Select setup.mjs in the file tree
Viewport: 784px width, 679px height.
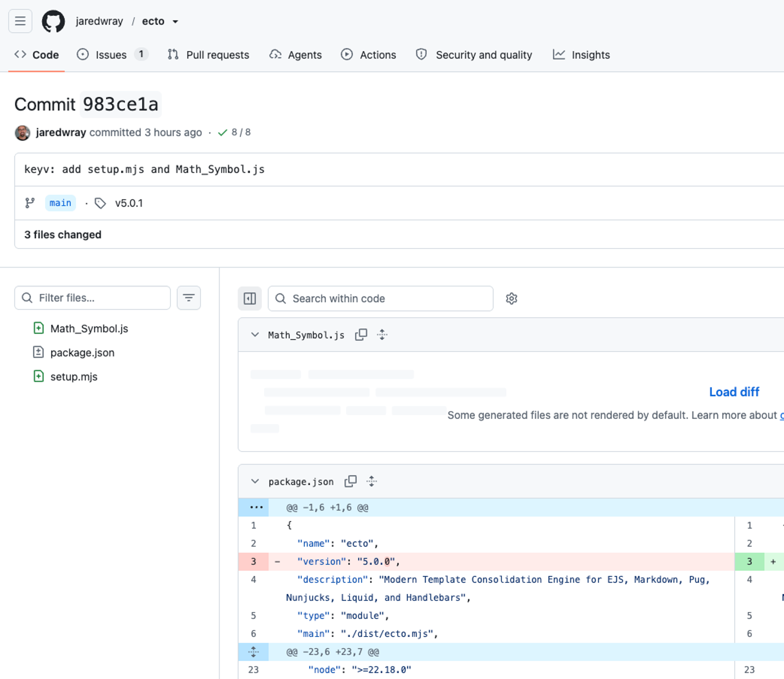click(x=74, y=376)
